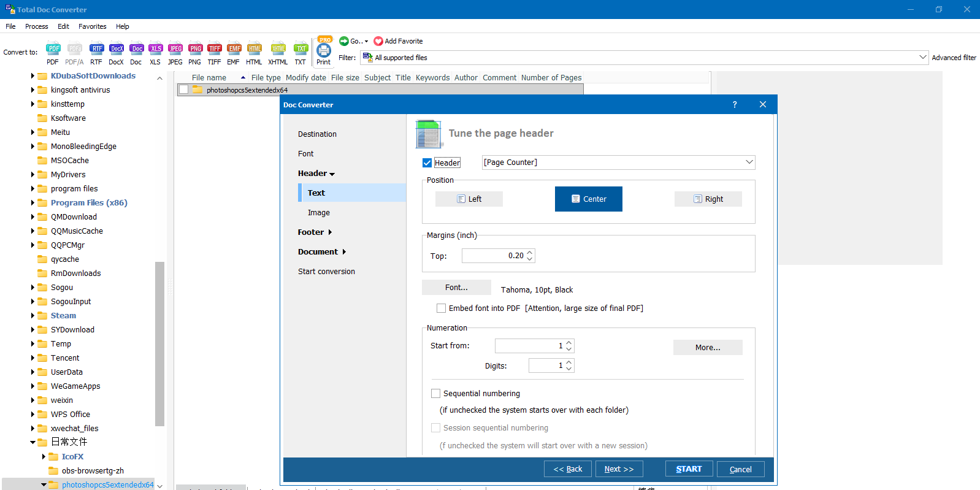980x490 pixels.
Task: Enable Embed font into PDF
Action: [x=441, y=308]
